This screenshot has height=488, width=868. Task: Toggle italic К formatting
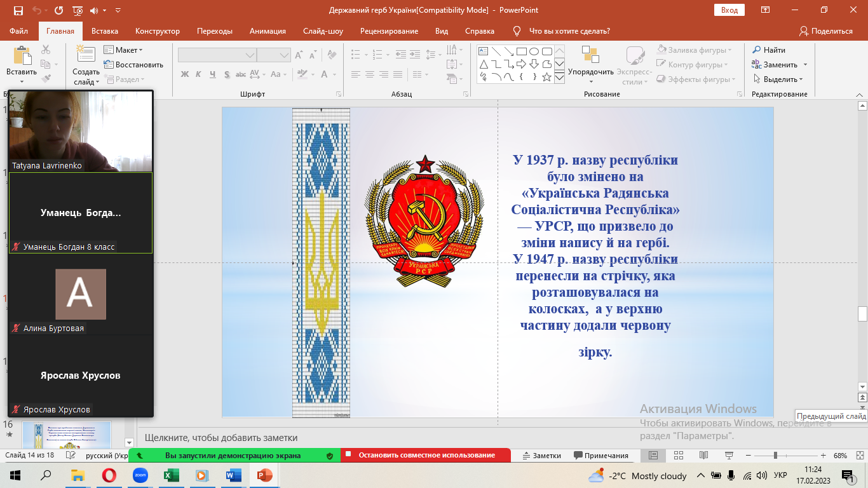(199, 74)
